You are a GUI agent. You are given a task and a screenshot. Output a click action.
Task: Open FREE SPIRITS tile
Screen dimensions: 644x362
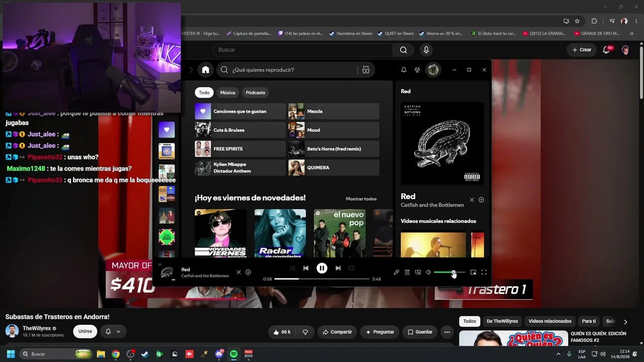click(x=240, y=149)
